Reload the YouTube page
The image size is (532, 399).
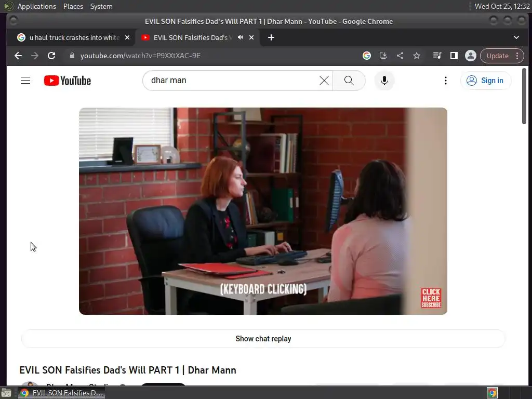point(51,56)
